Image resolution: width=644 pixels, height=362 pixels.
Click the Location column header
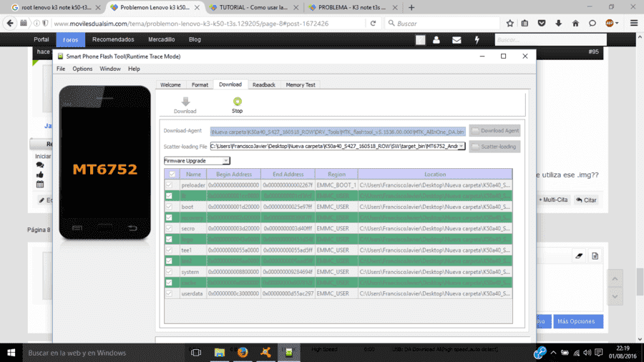click(x=435, y=174)
